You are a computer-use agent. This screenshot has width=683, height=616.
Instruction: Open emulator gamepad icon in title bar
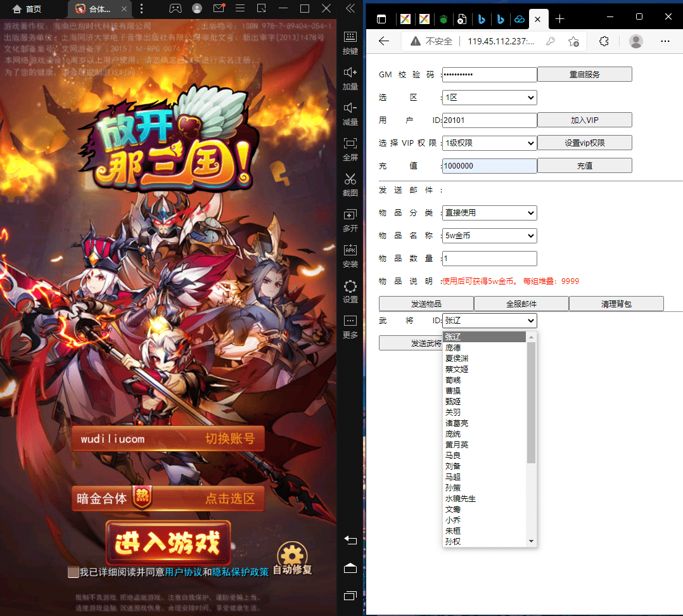pos(175,8)
